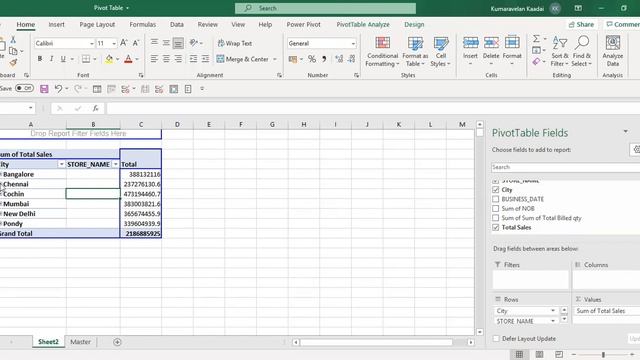Open Cell Styles gallery
The image size is (640, 360).
pyautogui.click(x=440, y=51)
